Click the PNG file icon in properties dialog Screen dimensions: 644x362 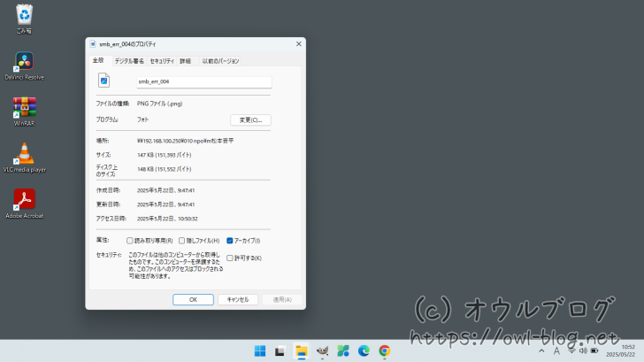click(103, 81)
